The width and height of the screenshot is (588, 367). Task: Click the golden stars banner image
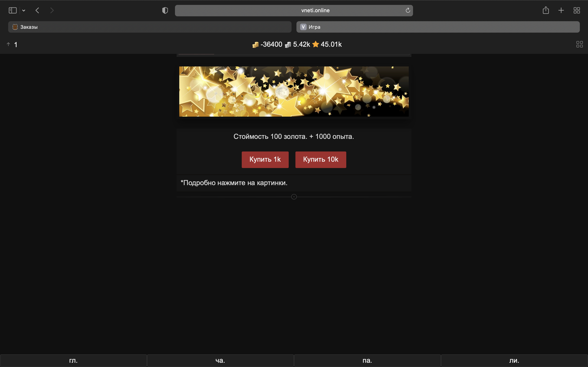point(294,92)
